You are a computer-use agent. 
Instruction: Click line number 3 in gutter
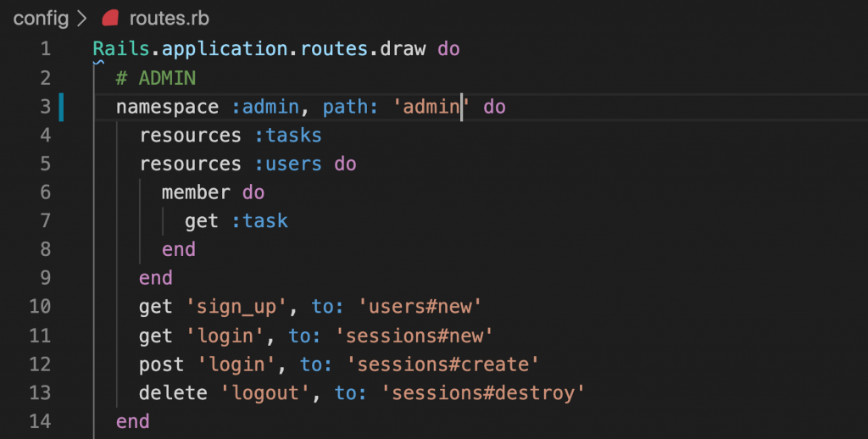[46, 106]
